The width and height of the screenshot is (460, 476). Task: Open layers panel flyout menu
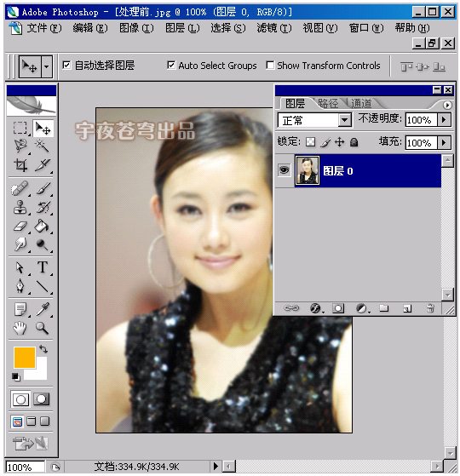coord(447,105)
